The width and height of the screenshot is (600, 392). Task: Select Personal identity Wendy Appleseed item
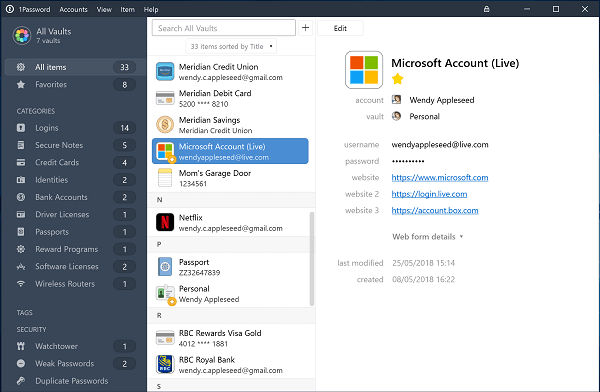point(230,294)
